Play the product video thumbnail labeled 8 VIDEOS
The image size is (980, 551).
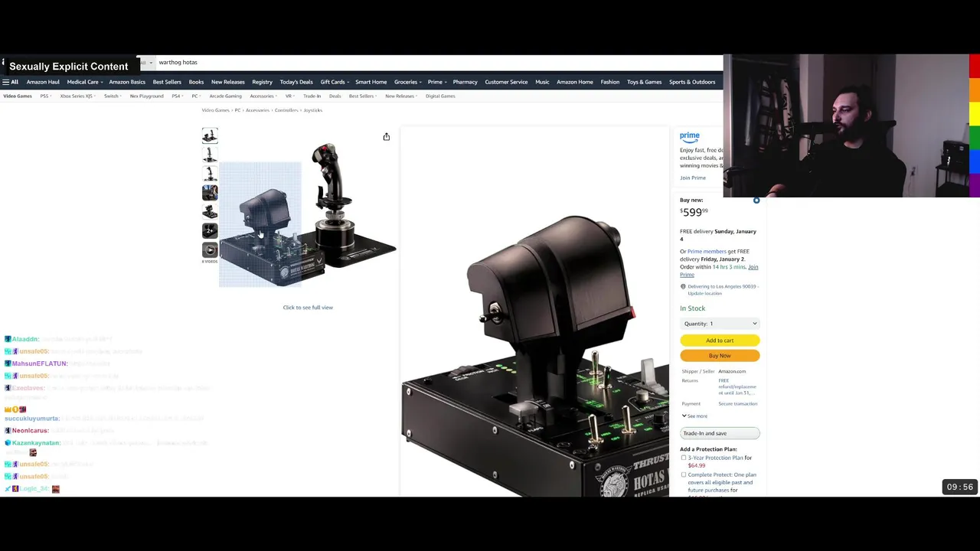[x=210, y=250]
